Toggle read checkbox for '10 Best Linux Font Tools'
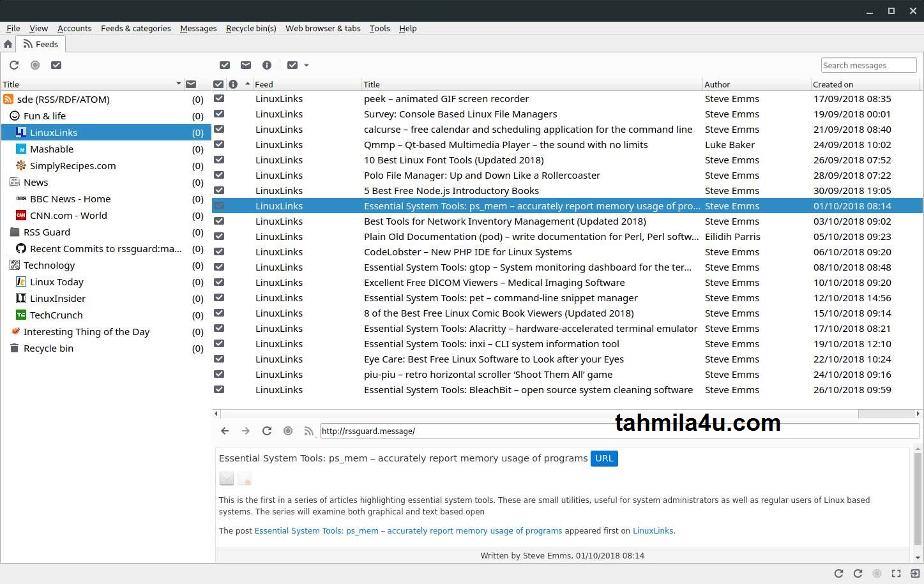Viewport: 924px width, 584px height. [219, 160]
